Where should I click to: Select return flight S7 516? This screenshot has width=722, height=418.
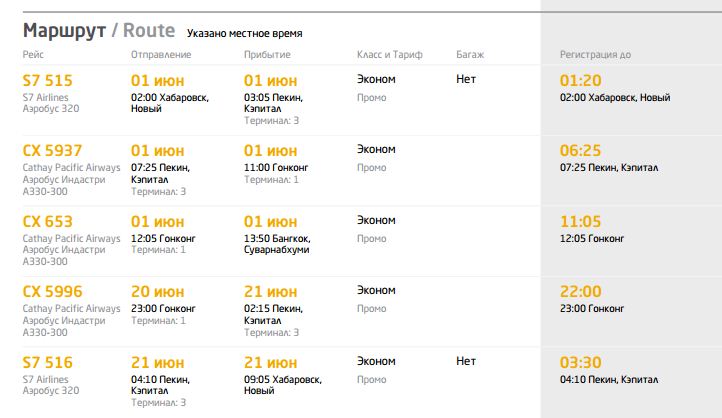pos(48,363)
